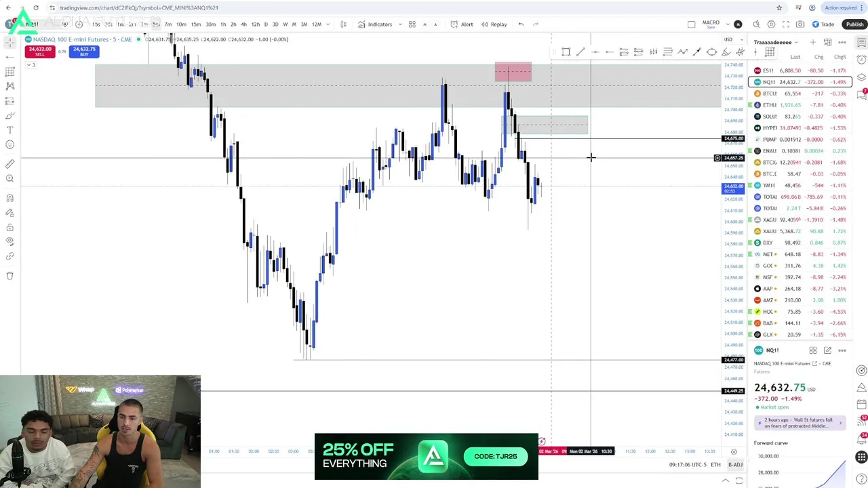Open the text tool in left sidebar
The image size is (868, 488).
(10, 129)
